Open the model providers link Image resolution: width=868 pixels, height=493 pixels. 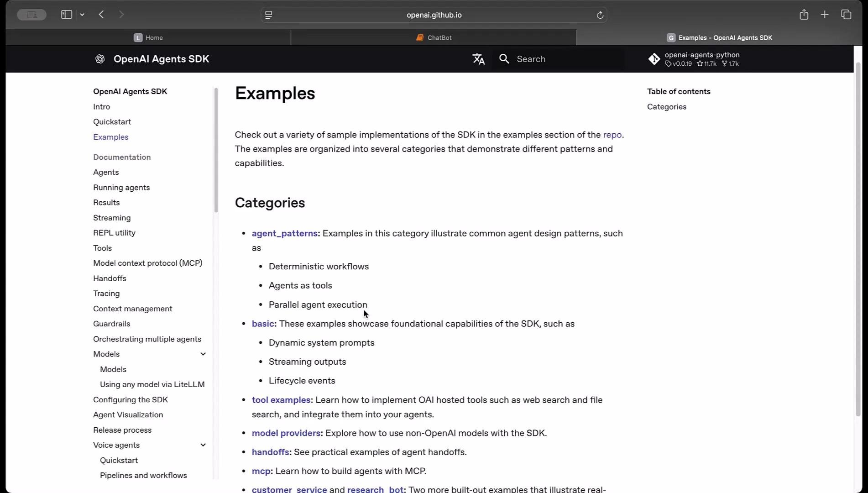[x=286, y=433]
